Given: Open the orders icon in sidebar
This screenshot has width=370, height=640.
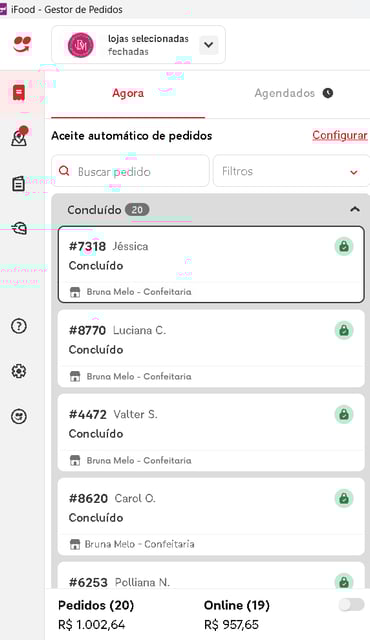Looking at the screenshot, I should pos(19,93).
